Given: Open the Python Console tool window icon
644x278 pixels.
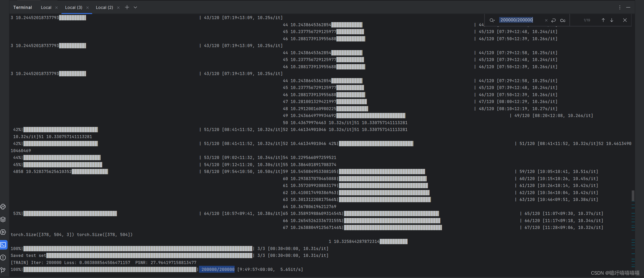Looking at the screenshot, I should (x=3, y=207).
